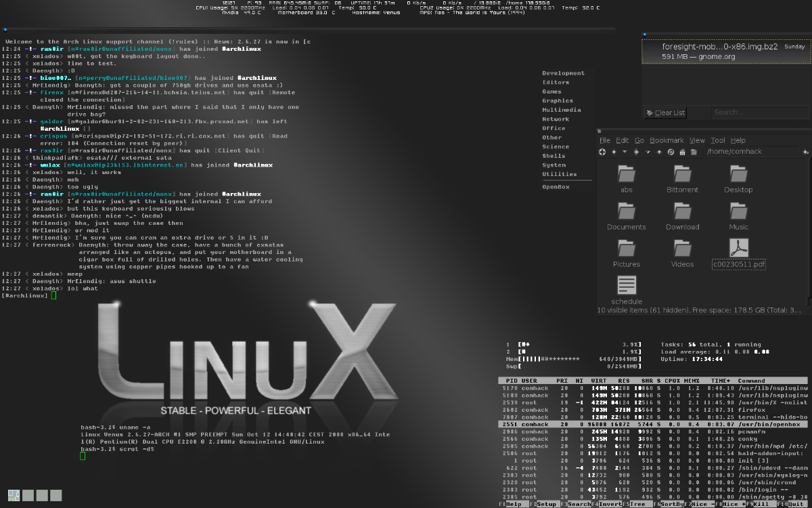Image resolution: width=812 pixels, height=508 pixels.
Task: Open the System menu category
Action: coord(554,165)
